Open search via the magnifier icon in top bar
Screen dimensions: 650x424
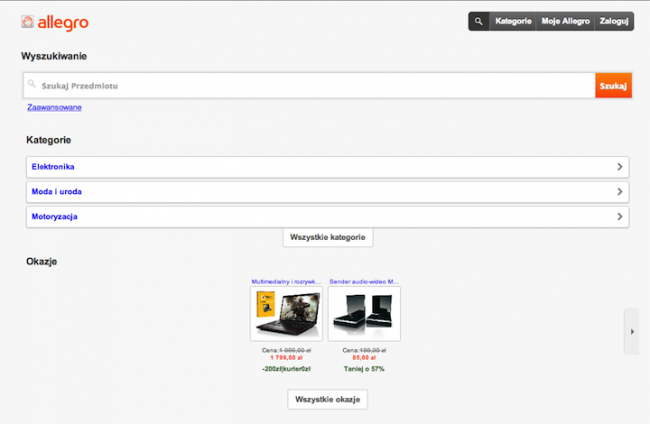pyautogui.click(x=479, y=21)
